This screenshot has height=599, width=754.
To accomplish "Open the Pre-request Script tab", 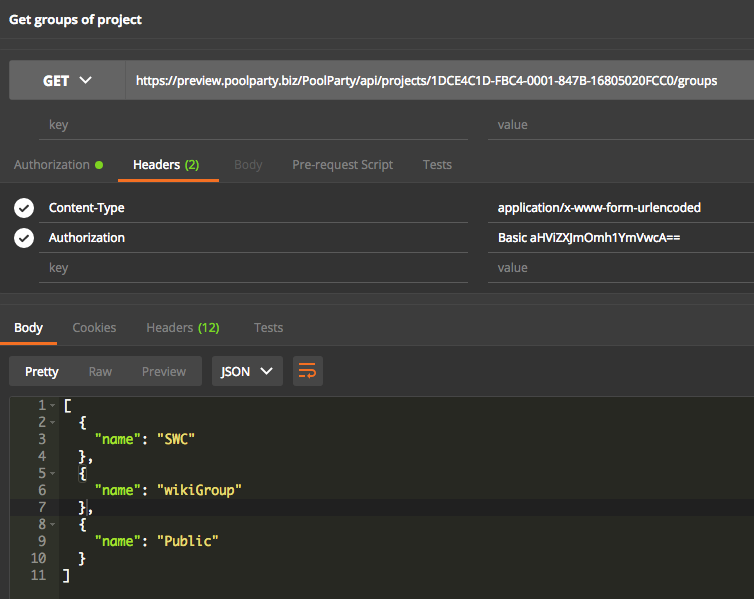I will (342, 165).
